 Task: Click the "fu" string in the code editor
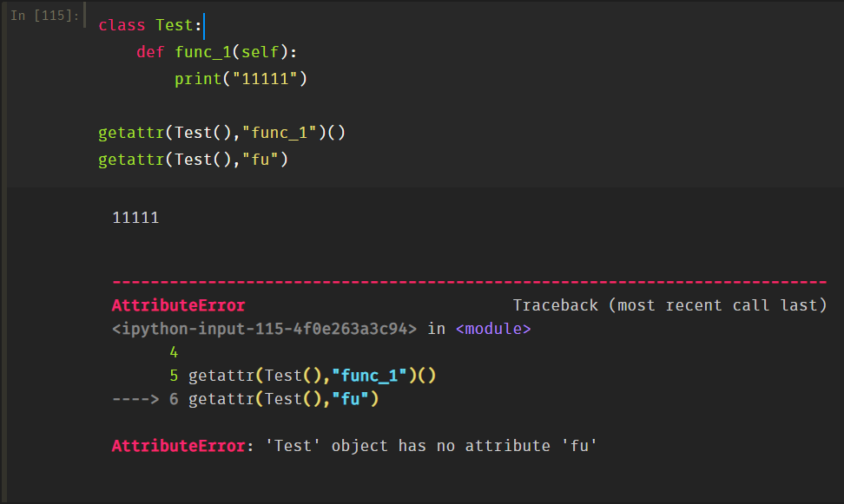tap(266, 160)
